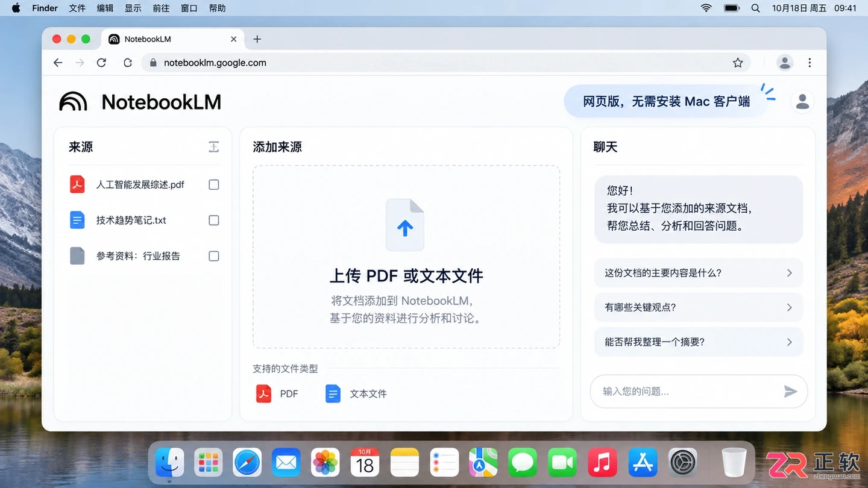Click the 上传 PDF 或文本文件 upload area
Viewport: 868px width, 488px height.
coord(406,257)
